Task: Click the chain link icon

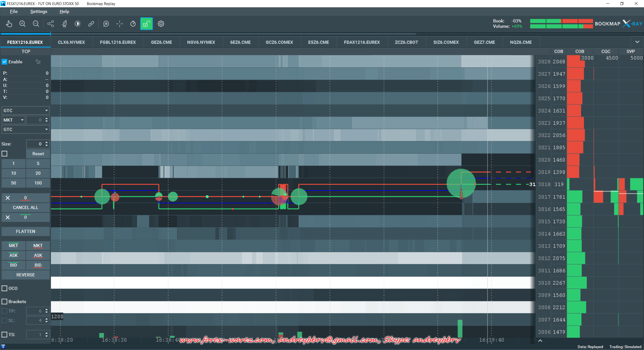Action: (x=91, y=24)
